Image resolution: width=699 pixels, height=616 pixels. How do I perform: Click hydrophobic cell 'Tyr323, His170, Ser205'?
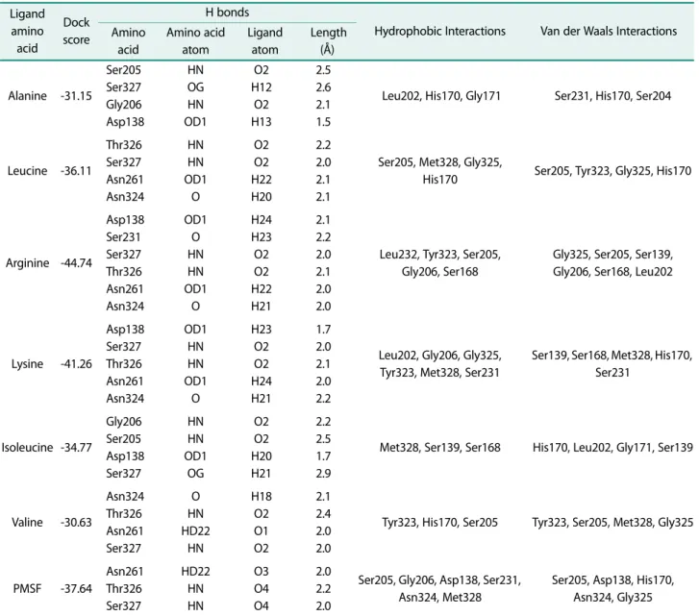(439, 522)
